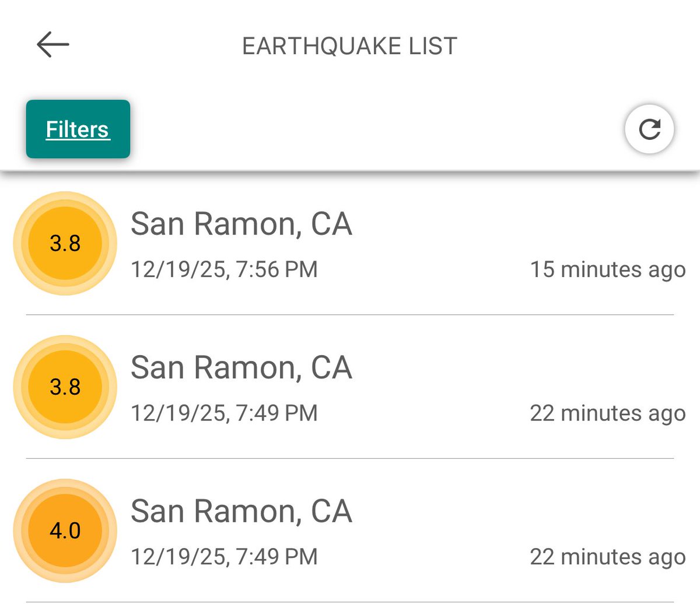
Task: Tap the 3.8 magnitude circle at 7:56 PM
Action: click(x=65, y=243)
